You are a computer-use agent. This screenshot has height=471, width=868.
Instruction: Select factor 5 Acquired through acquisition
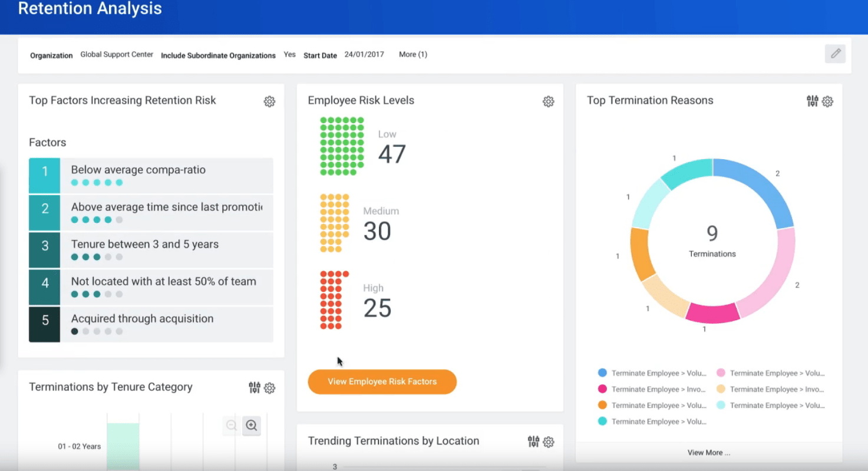click(151, 324)
